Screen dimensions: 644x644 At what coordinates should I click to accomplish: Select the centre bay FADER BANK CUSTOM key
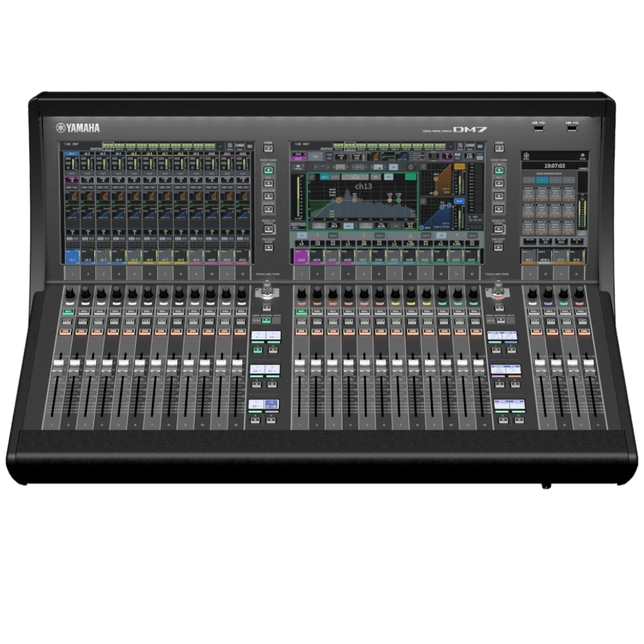498,209
